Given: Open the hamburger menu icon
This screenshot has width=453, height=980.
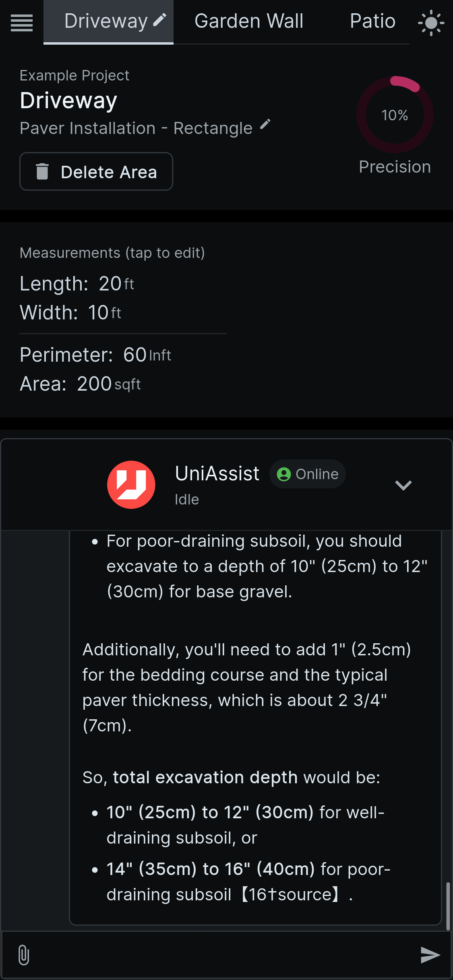Looking at the screenshot, I should 22,23.
